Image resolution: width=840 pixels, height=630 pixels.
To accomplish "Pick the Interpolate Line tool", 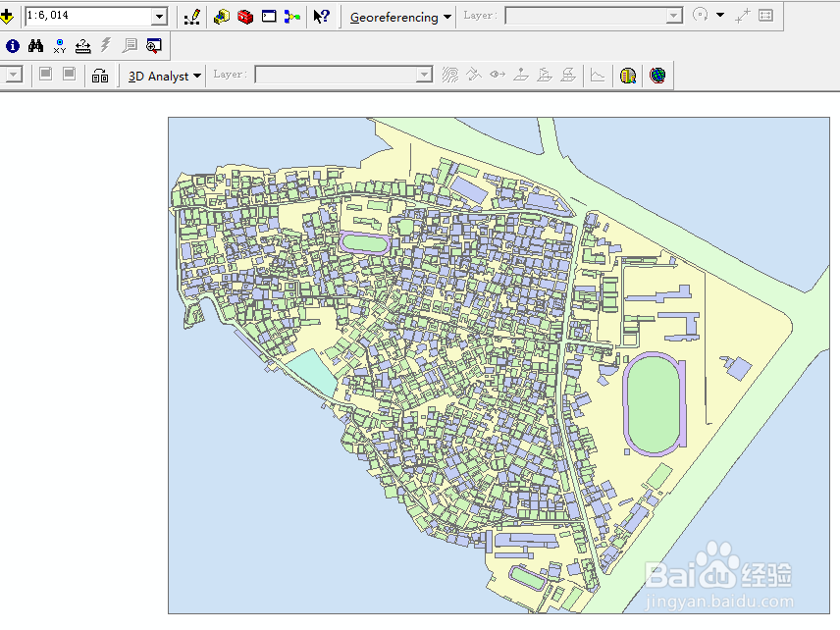I will tap(545, 75).
